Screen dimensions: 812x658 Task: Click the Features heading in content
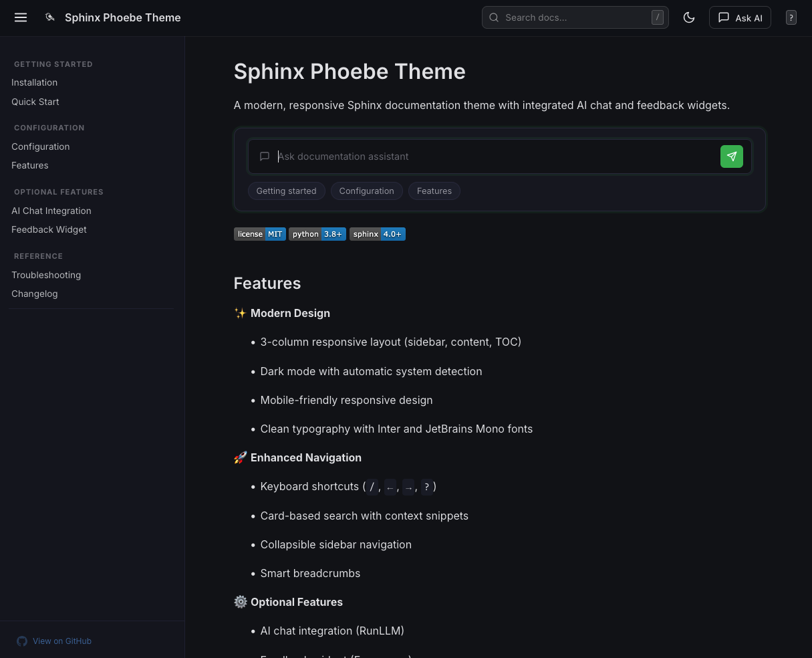[x=267, y=284]
